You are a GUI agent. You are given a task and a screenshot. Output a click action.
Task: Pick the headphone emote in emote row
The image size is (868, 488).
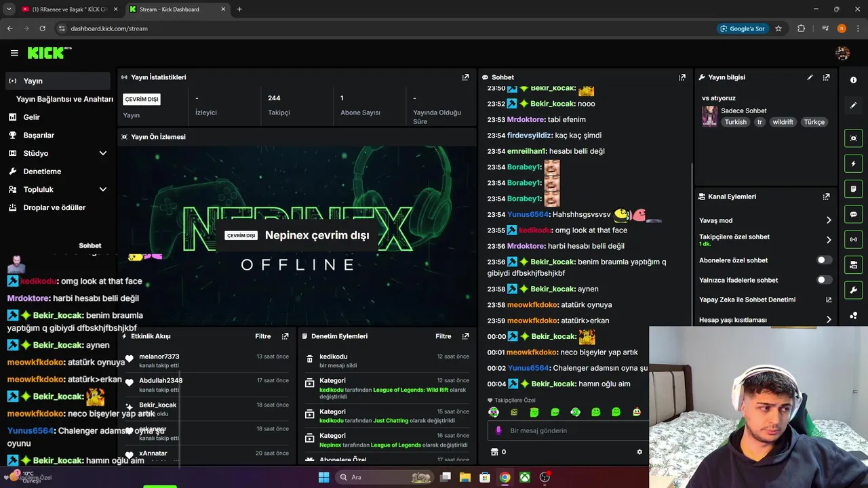point(575,412)
